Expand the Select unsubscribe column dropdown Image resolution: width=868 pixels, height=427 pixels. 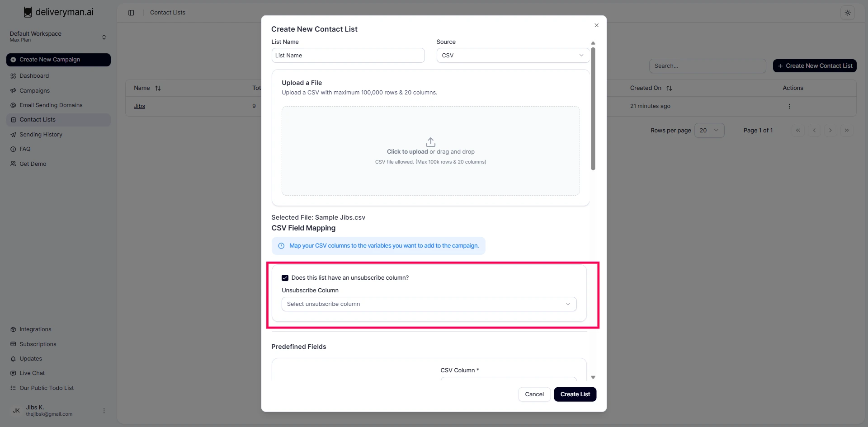pos(429,304)
